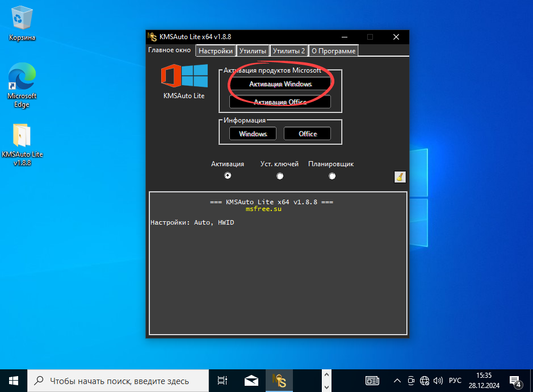Click the taskbar toolbar expand arrow
Screen dimensions: 533x392
click(x=326, y=380)
